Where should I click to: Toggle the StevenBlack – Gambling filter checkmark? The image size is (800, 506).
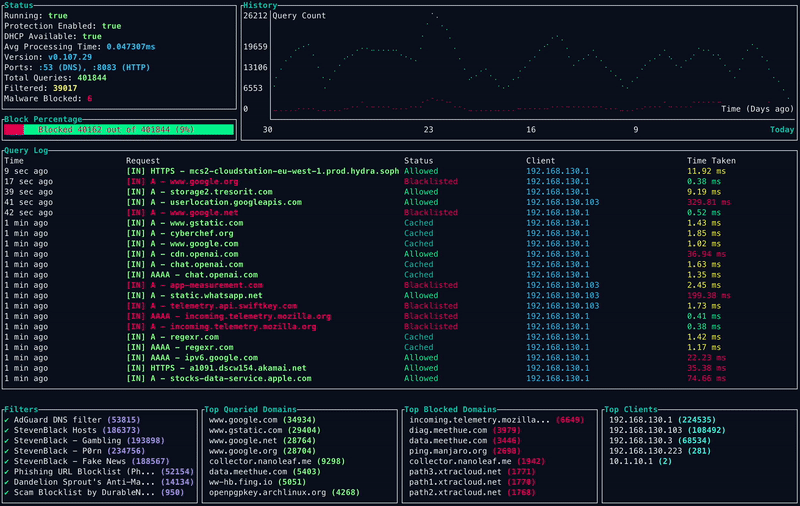coord(7,441)
